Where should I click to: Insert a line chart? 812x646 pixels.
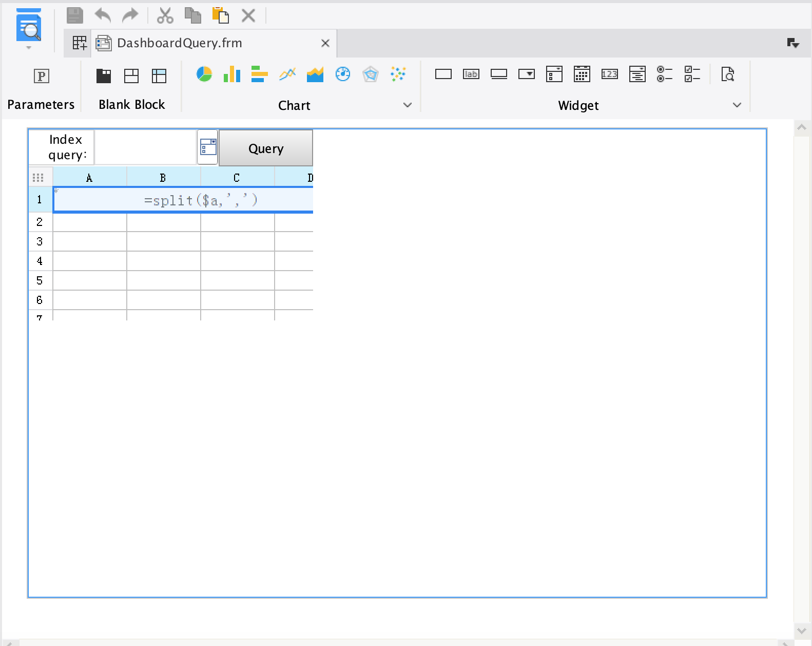287,74
